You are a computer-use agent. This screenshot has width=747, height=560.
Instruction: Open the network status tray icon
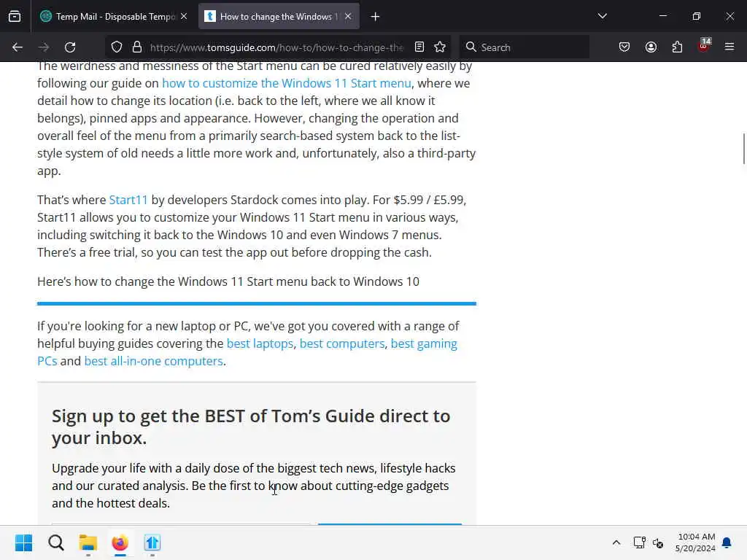639,542
